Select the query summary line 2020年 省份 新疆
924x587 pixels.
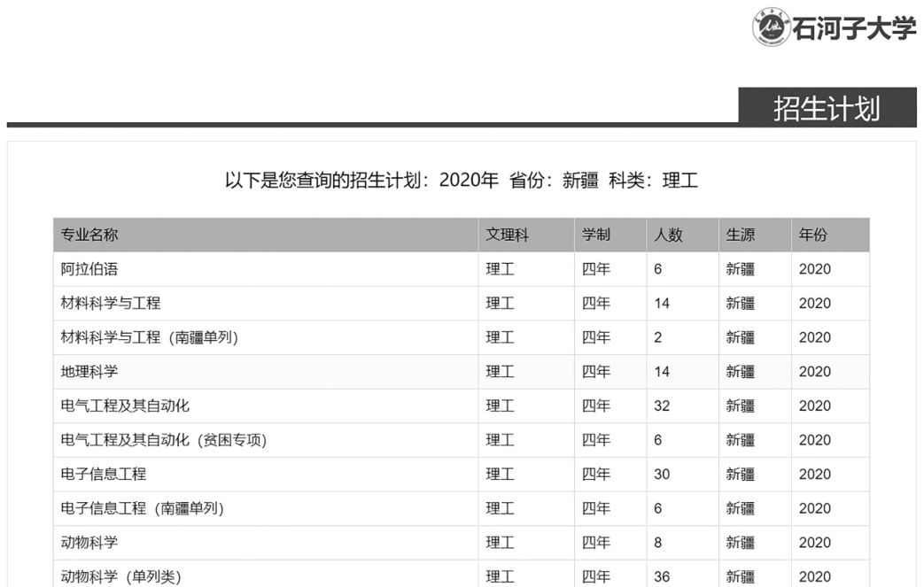462,180
